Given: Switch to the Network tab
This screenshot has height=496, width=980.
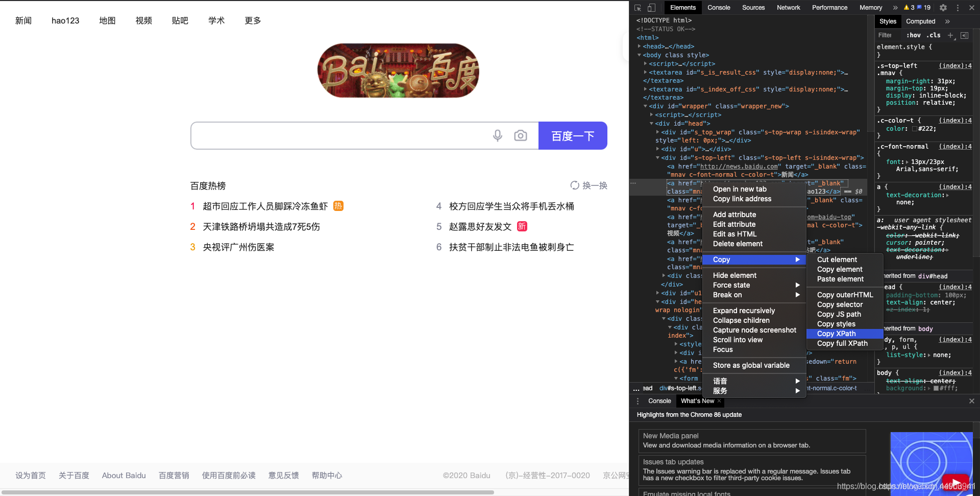Looking at the screenshot, I should click(788, 8).
